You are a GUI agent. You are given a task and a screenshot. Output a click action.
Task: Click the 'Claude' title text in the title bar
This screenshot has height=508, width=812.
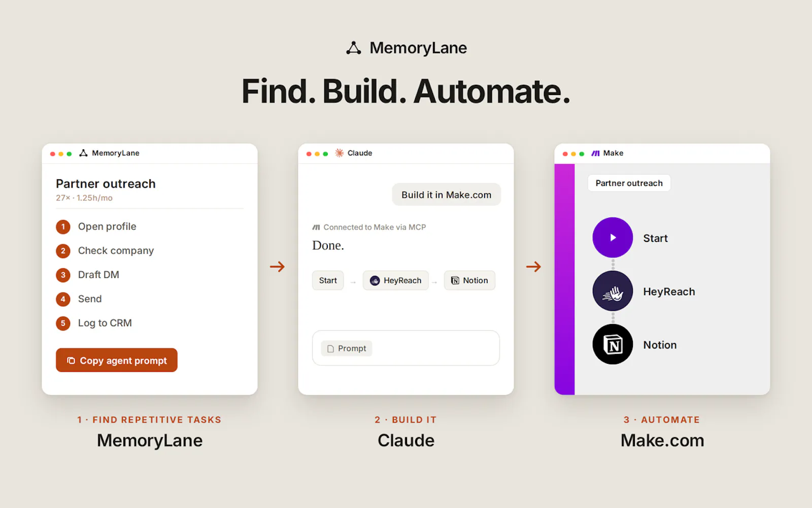360,153
